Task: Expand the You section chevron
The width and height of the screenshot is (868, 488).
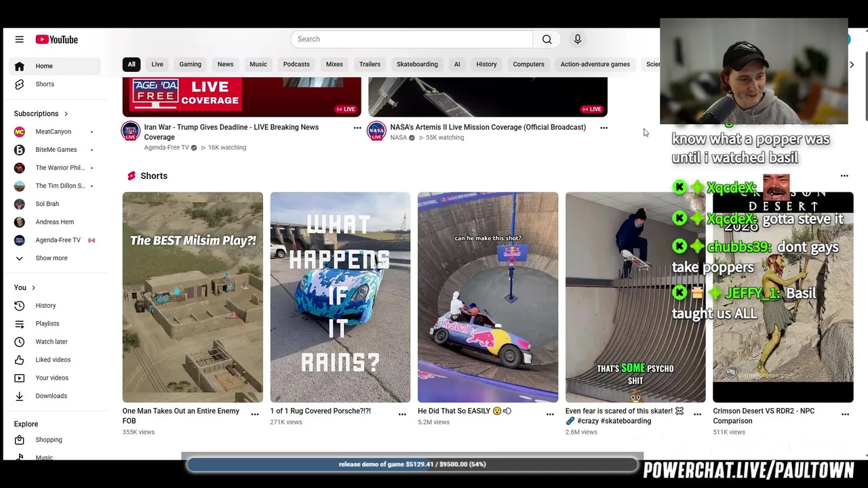Action: pos(33,288)
